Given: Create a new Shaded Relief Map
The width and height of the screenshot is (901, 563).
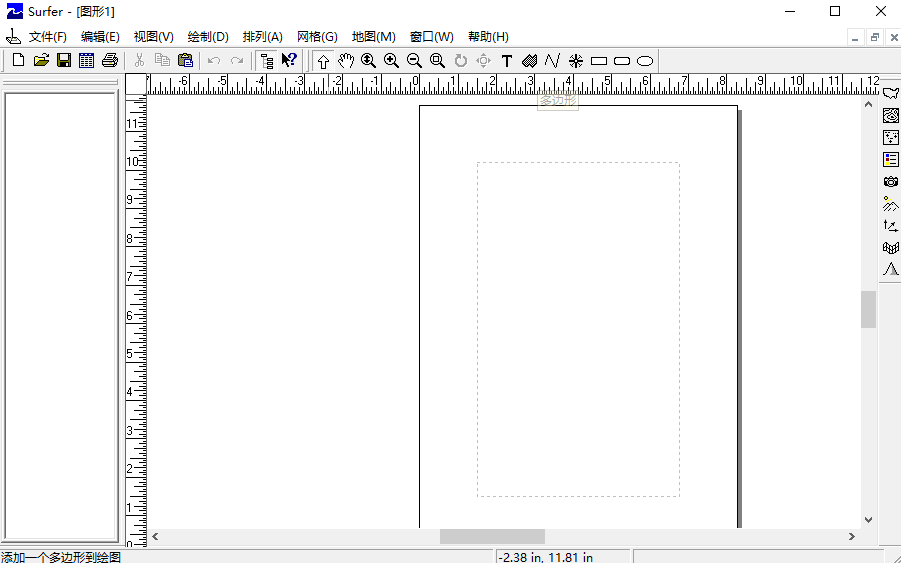Looking at the screenshot, I should tap(891, 203).
